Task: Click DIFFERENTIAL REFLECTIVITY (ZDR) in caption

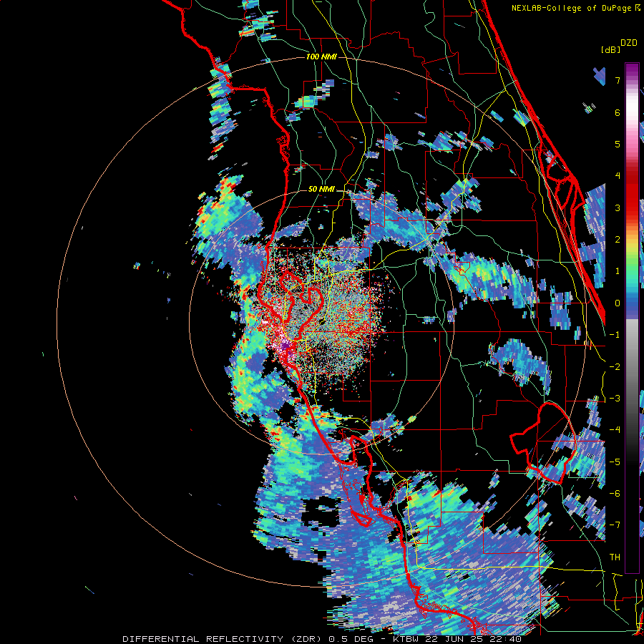Action: pyautogui.click(x=223, y=639)
